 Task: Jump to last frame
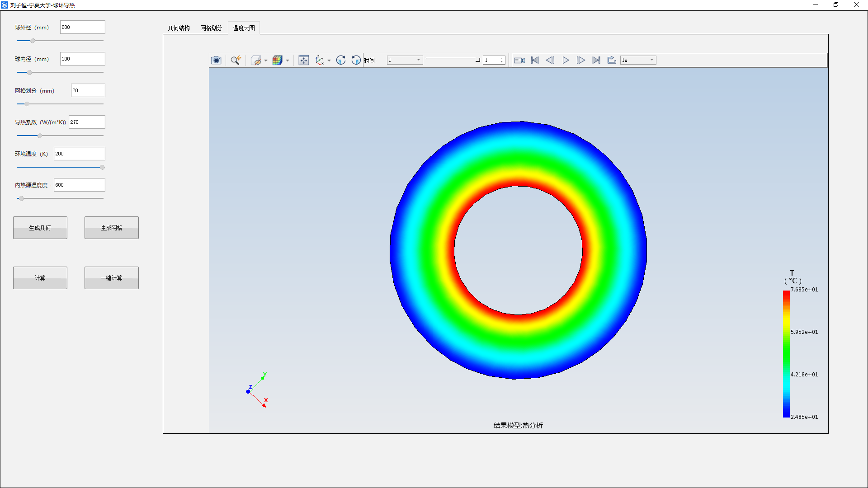[x=596, y=60]
